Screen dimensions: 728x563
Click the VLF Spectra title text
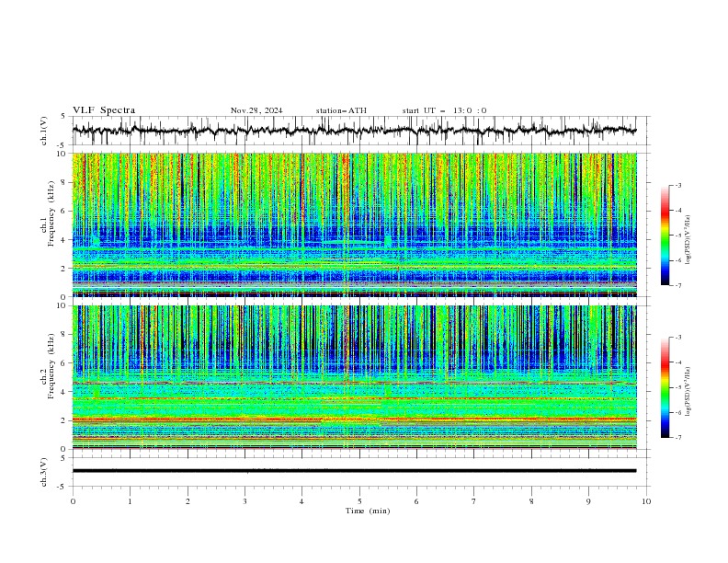(x=104, y=110)
